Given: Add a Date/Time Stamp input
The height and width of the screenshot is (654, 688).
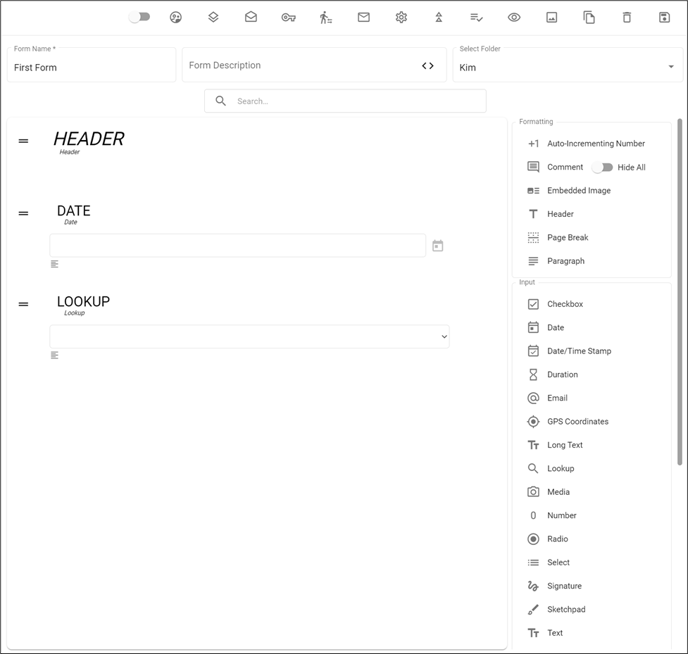Looking at the screenshot, I should point(569,351).
